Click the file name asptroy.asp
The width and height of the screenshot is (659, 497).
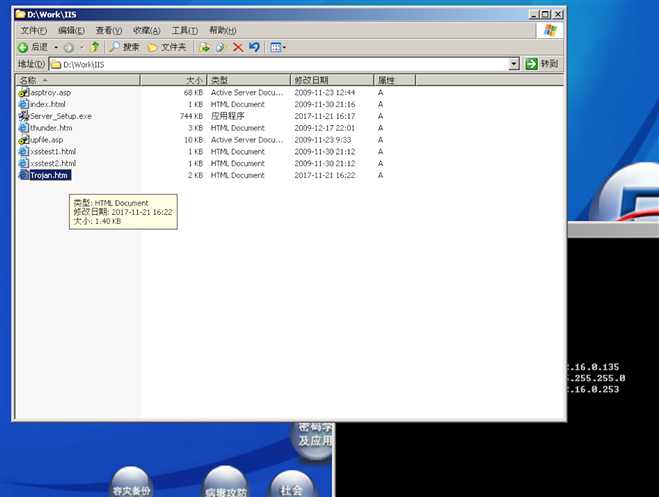pos(50,92)
